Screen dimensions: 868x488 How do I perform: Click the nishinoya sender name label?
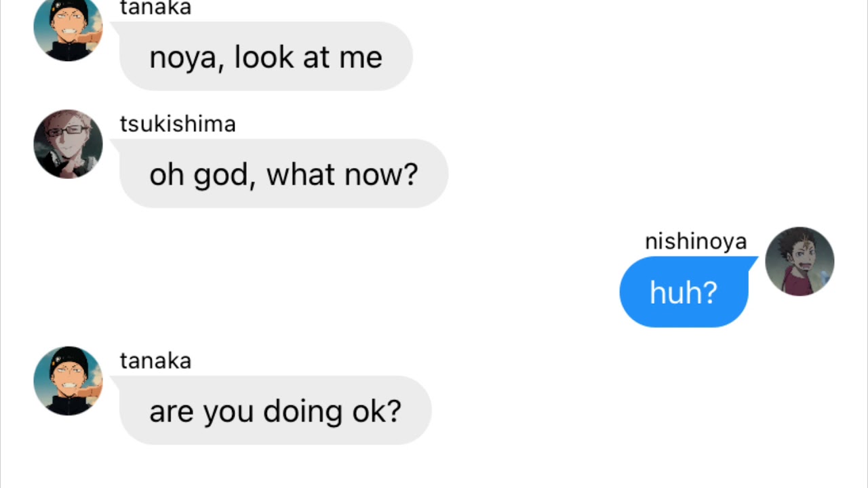[x=696, y=241]
